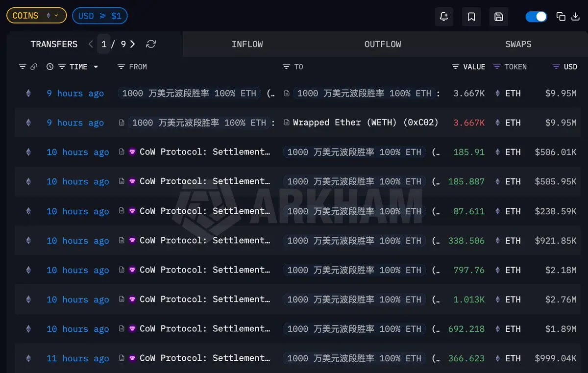The image size is (588, 373).
Task: Open TO address label in the $921.85K row
Action: pos(354,241)
